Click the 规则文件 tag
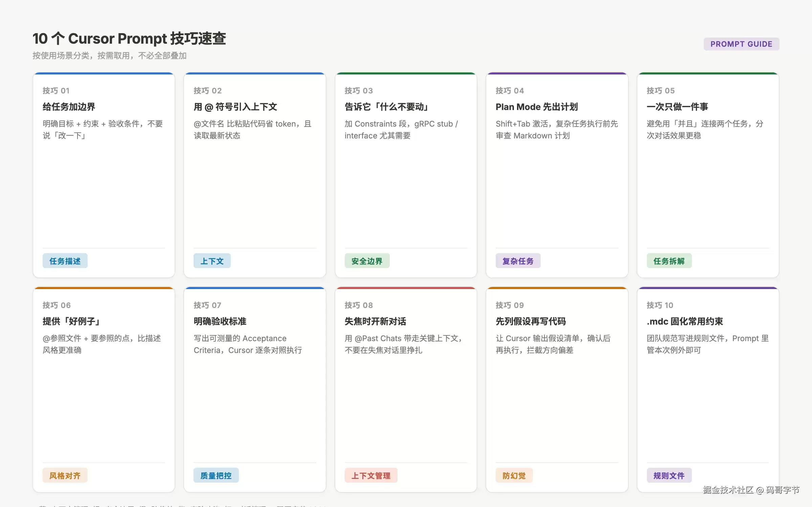The height and width of the screenshot is (507, 812). (669, 476)
